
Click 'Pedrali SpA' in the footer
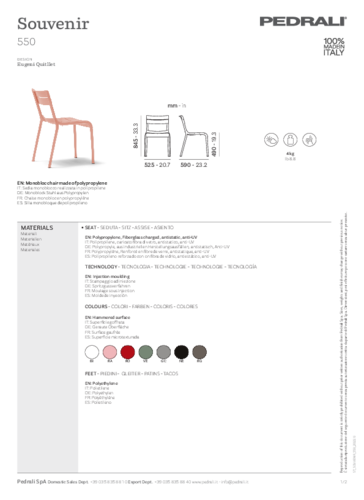32,482
